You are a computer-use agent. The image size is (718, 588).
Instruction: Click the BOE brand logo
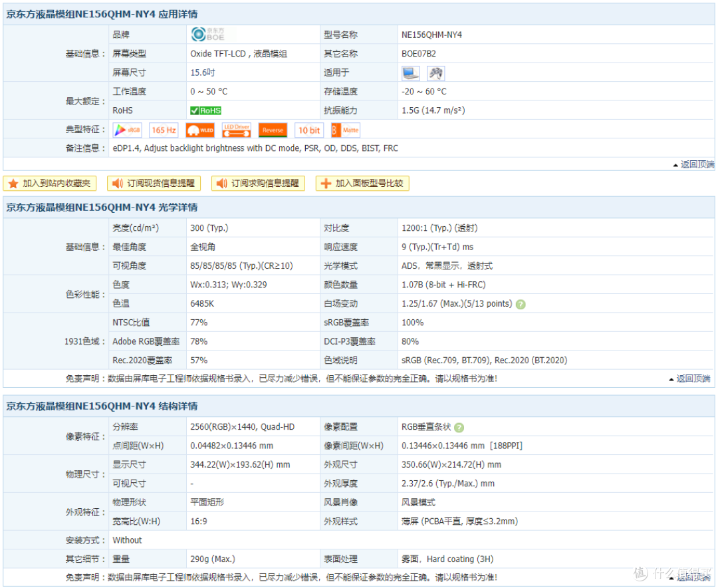(x=208, y=35)
